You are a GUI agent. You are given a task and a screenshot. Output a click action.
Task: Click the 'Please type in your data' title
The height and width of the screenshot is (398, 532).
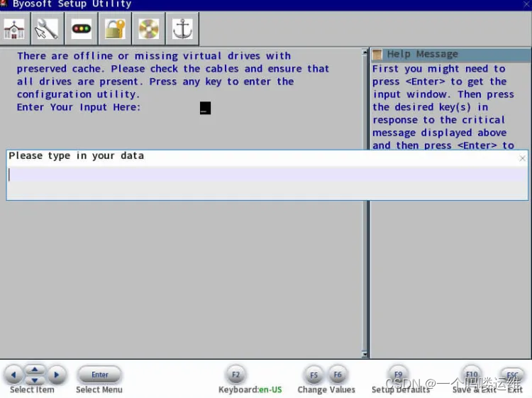77,156
